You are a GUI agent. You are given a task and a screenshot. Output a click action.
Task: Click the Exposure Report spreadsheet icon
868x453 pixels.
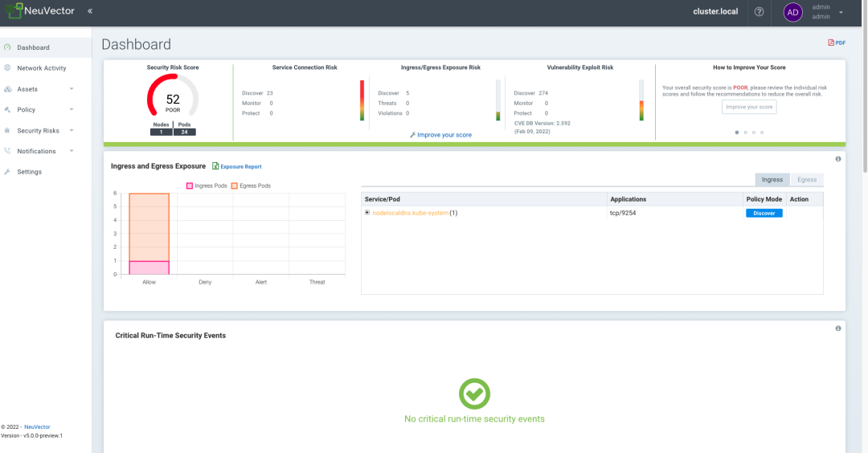point(215,166)
